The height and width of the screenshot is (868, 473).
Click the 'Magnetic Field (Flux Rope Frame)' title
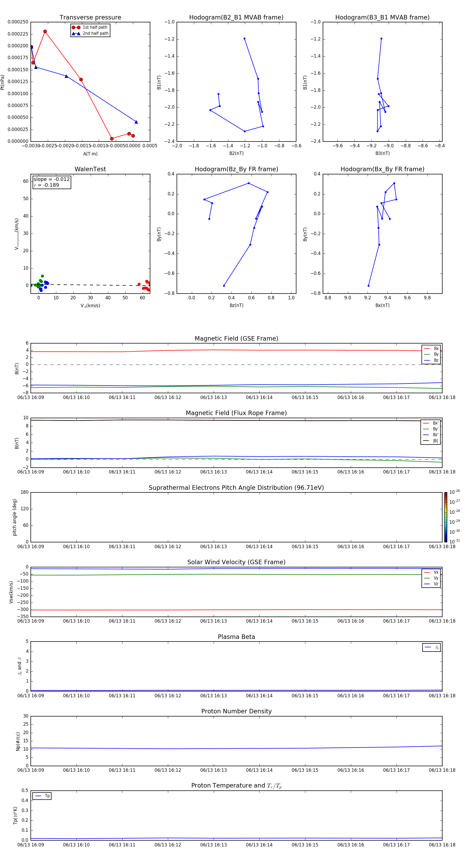pos(236,413)
